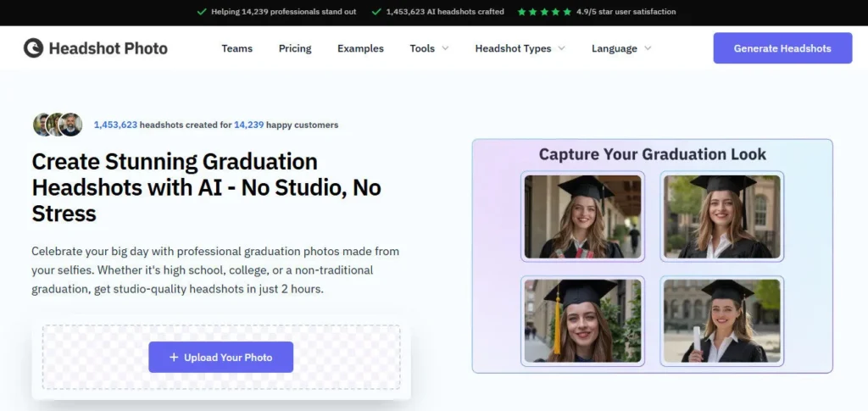Image resolution: width=868 pixels, height=411 pixels.
Task: Click 'Capture Your Graduation Look' heading
Action: click(652, 153)
